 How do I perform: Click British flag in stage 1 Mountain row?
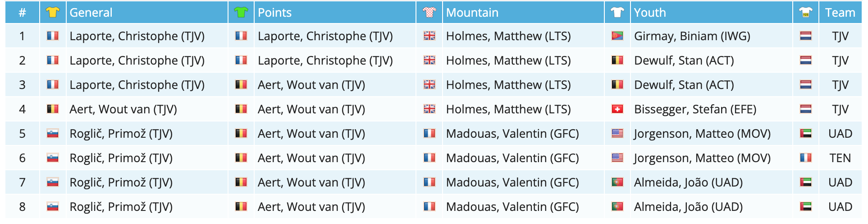tap(429, 36)
